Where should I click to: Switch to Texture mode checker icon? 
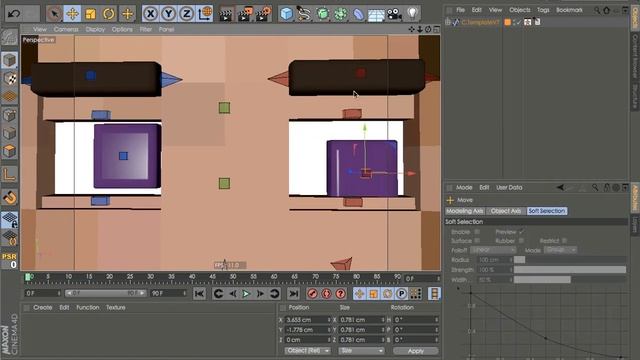click(9, 79)
